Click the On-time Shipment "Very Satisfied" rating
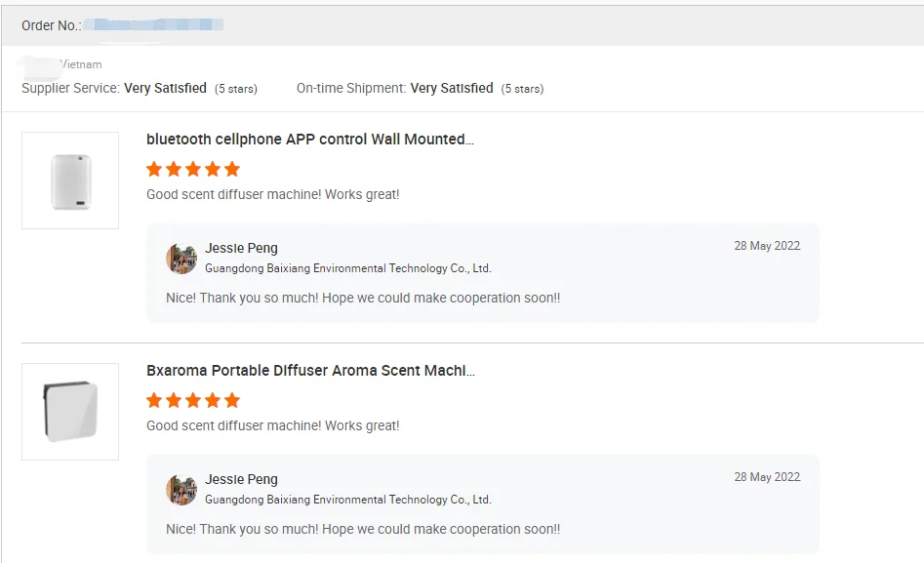The image size is (924, 563). (452, 88)
